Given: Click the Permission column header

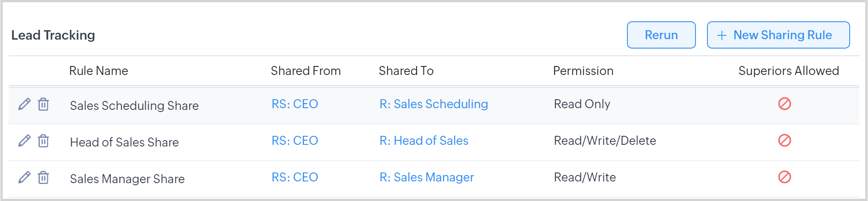Looking at the screenshot, I should tap(583, 71).
